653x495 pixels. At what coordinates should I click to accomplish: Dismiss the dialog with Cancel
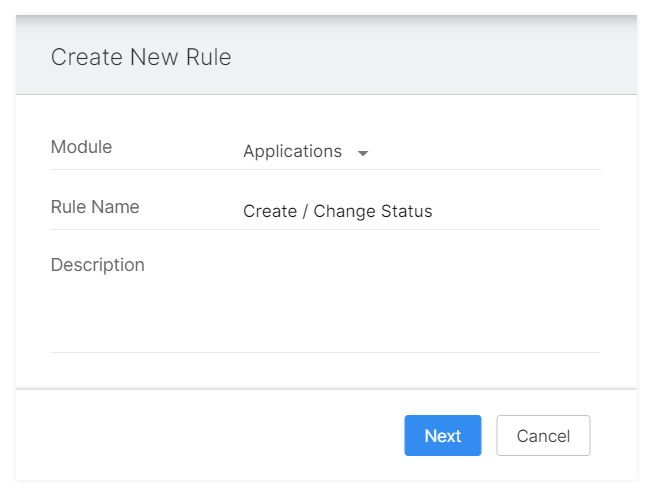(543, 435)
